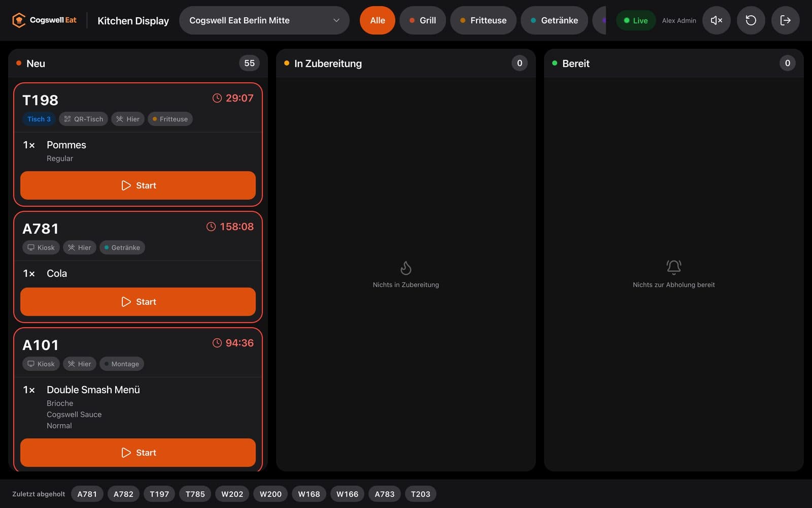The height and width of the screenshot is (508, 812).
Task: Open recently picked up order W166
Action: tap(347, 494)
